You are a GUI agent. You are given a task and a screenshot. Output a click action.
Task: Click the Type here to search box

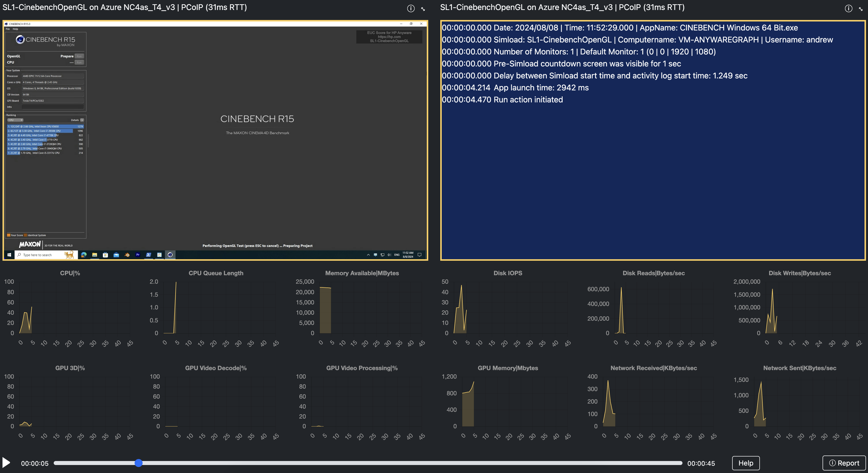[46, 255]
